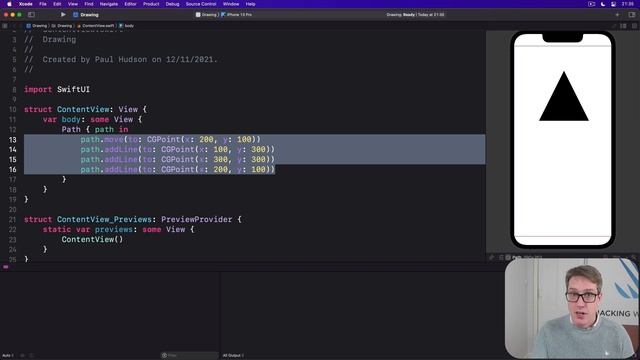Open the Source Control menu

click(x=201, y=4)
